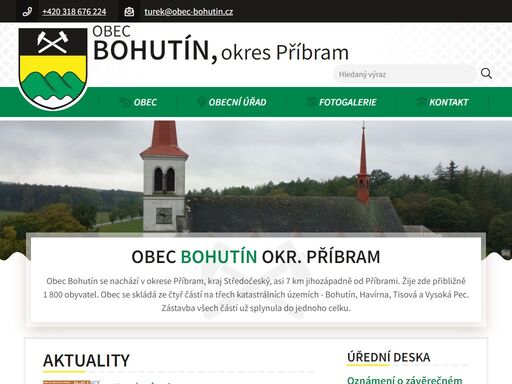Screen dimensions: 512x384
Task: Go to the FOTOGALERIE section
Action: (348, 102)
